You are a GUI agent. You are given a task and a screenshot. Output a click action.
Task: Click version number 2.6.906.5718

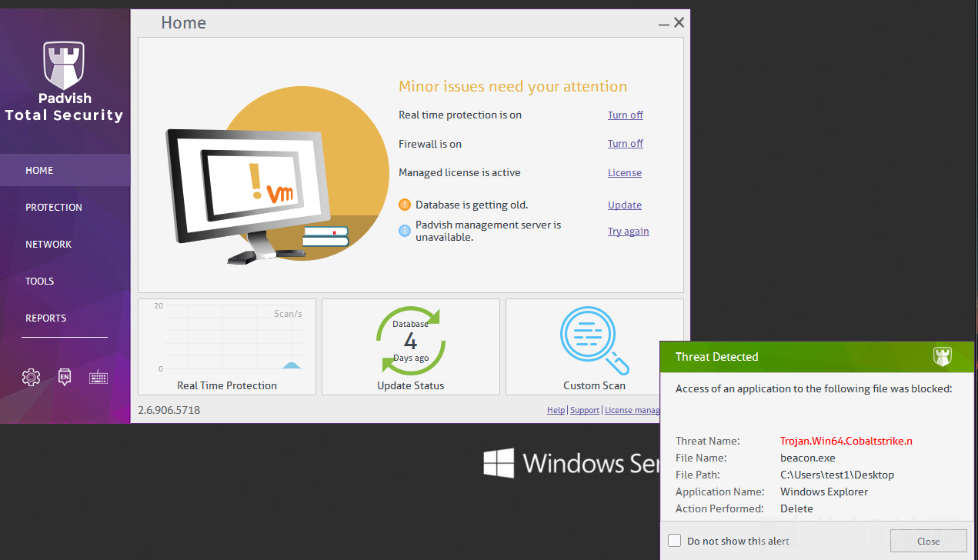169,410
